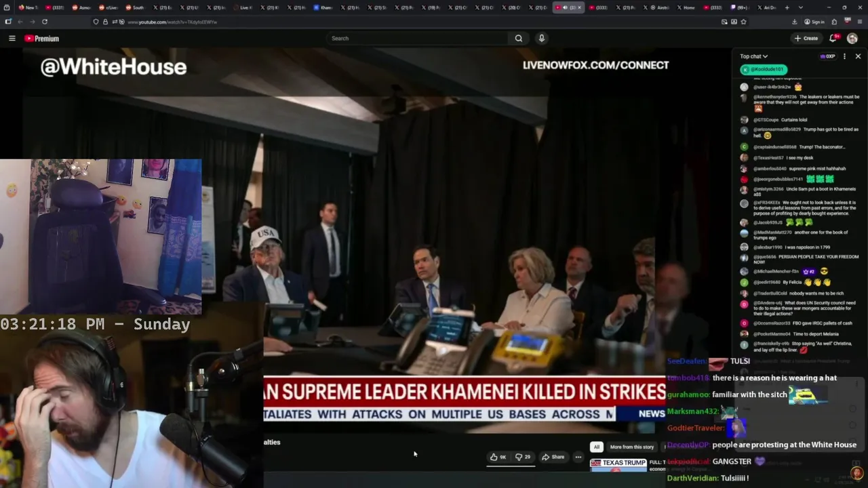Screen dimensions: 868x488
Task: Close the active YouTube tab
Action: tap(579, 7)
